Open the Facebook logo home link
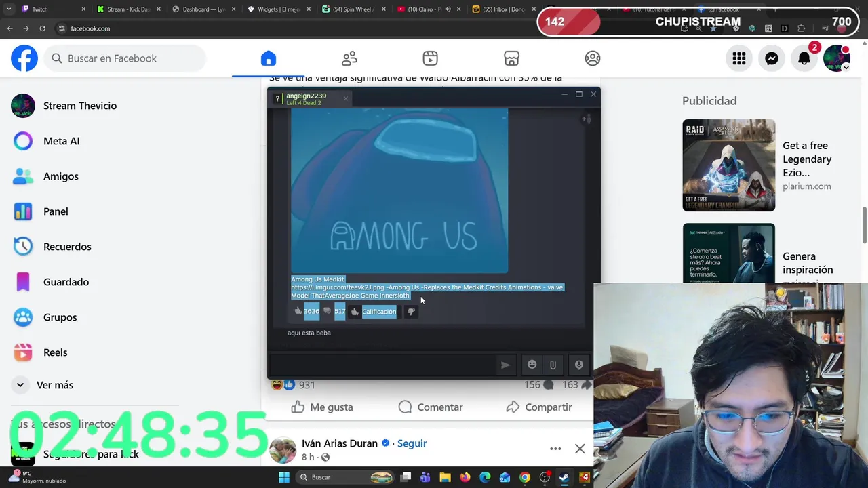868x488 pixels. click(x=24, y=58)
